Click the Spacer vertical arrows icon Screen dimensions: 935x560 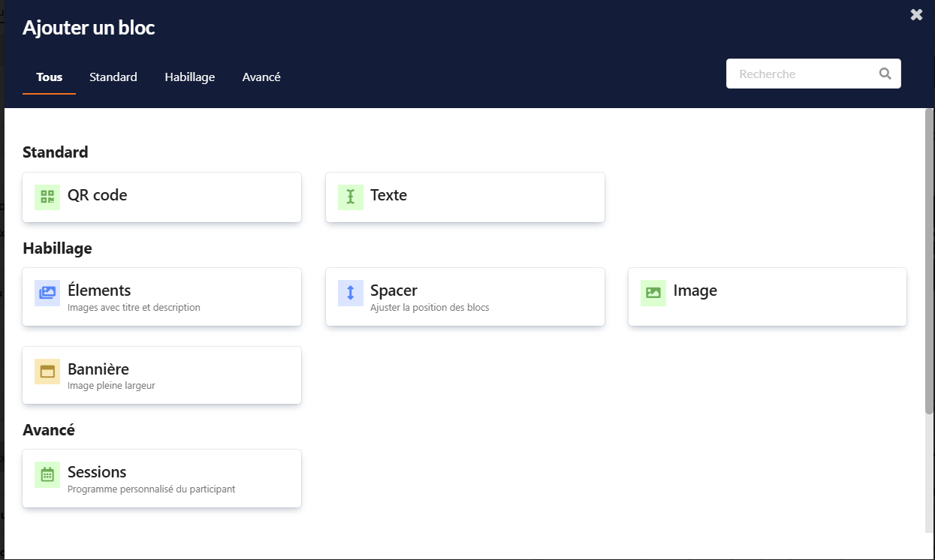[350, 293]
